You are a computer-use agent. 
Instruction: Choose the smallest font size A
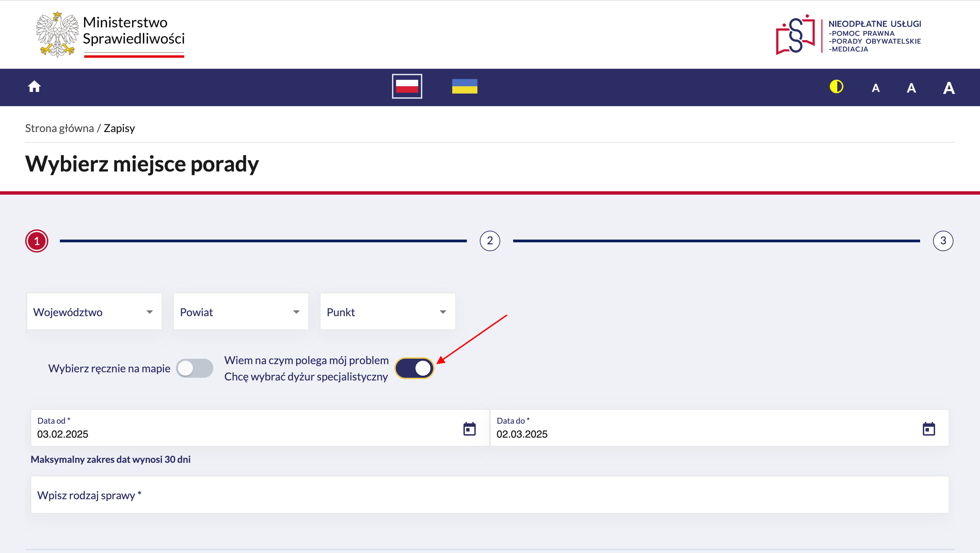pyautogui.click(x=876, y=88)
